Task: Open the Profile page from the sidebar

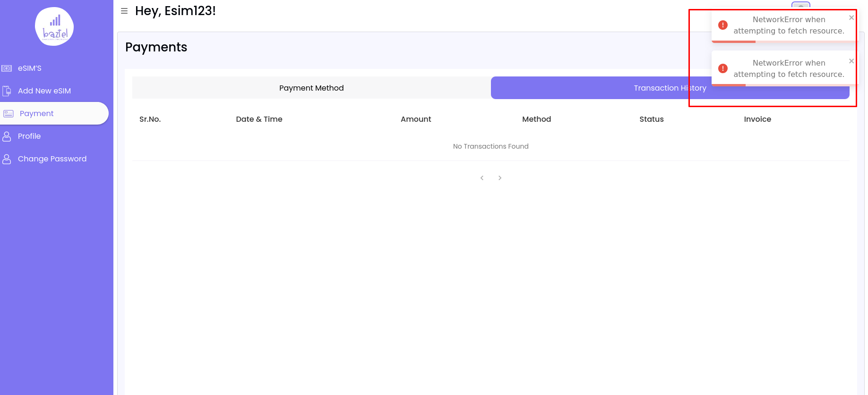Action: click(29, 136)
